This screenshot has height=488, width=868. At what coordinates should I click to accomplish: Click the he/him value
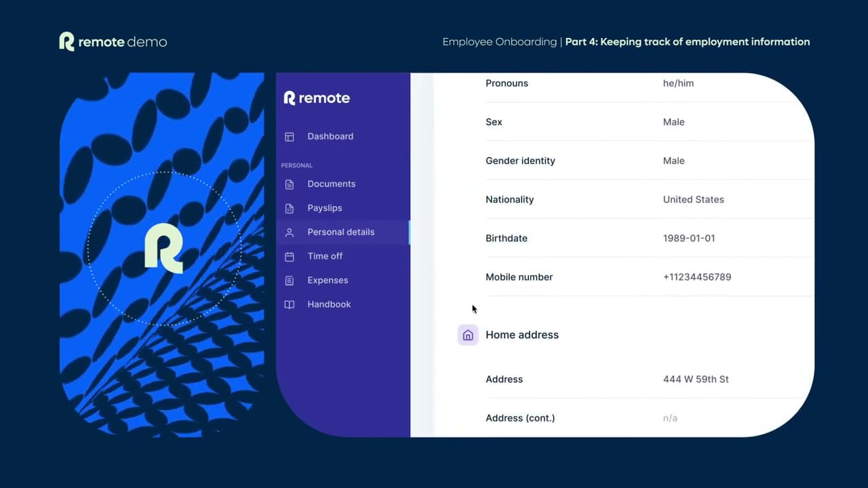(678, 83)
